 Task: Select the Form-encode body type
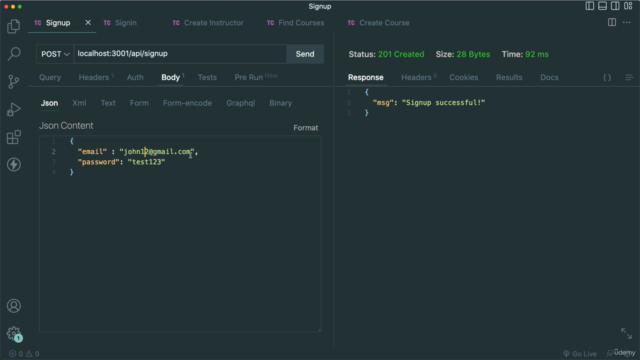click(187, 103)
